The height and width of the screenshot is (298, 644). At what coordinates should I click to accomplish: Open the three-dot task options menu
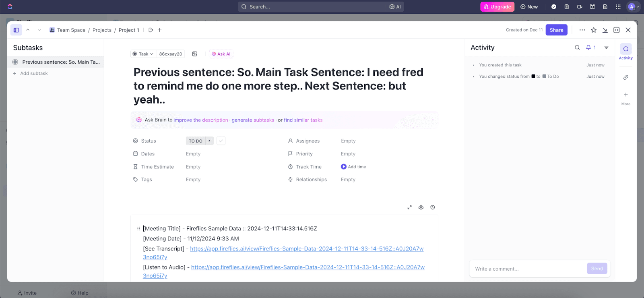coord(582,30)
